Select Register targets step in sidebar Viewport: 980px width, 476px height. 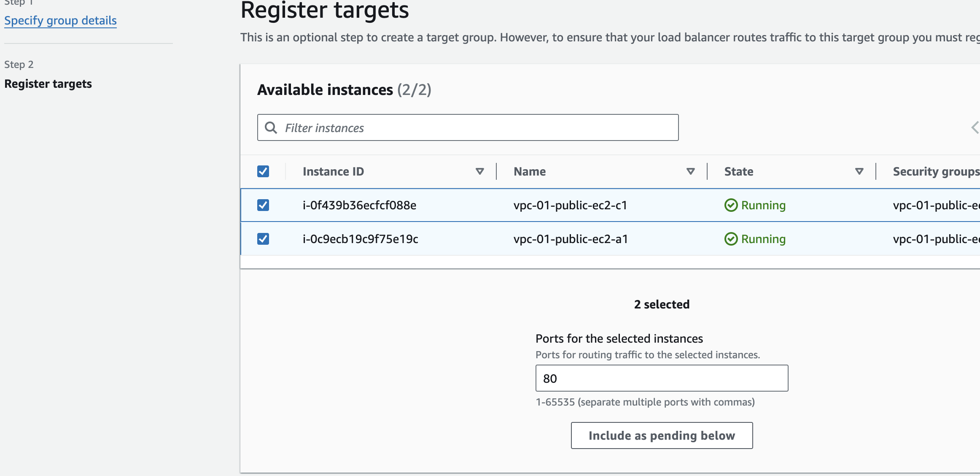(x=48, y=84)
